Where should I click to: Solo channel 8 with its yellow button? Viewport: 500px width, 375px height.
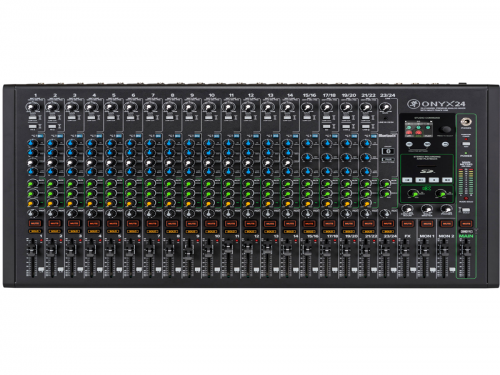pyautogui.click(x=172, y=231)
